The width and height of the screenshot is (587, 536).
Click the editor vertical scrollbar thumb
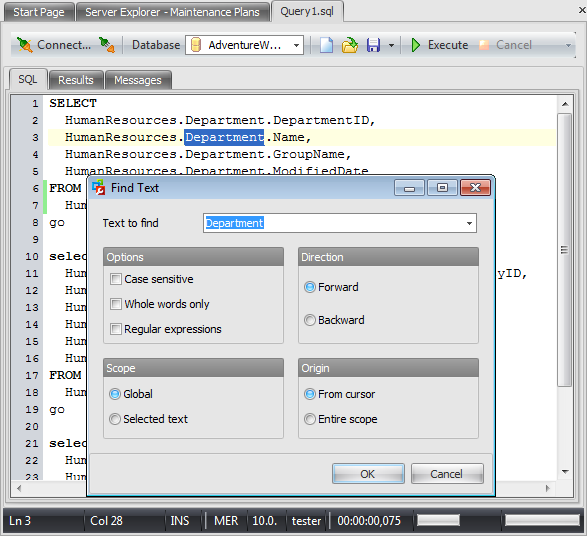click(x=565, y=250)
